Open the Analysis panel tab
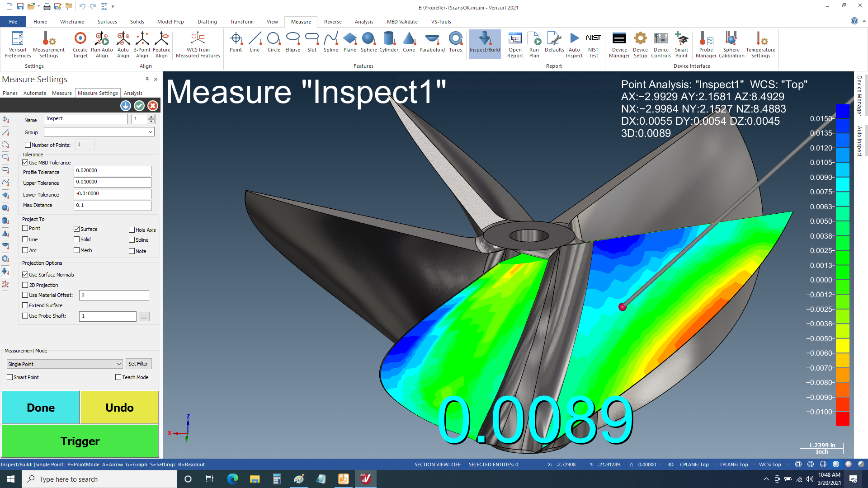 point(133,93)
